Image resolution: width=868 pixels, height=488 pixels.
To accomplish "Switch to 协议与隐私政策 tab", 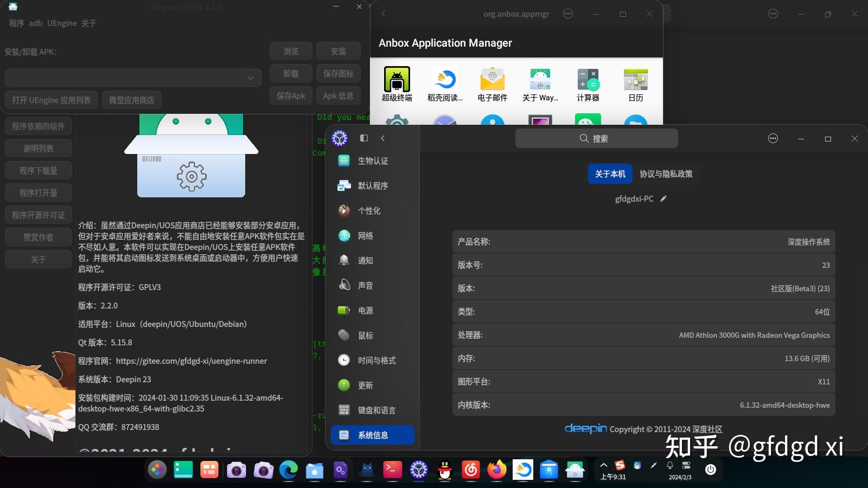I will pos(666,174).
